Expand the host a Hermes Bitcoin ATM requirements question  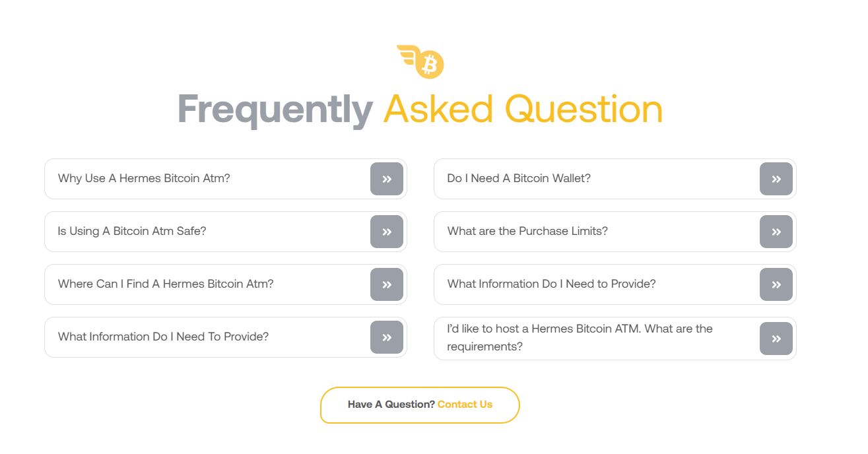pyautogui.click(x=580, y=337)
